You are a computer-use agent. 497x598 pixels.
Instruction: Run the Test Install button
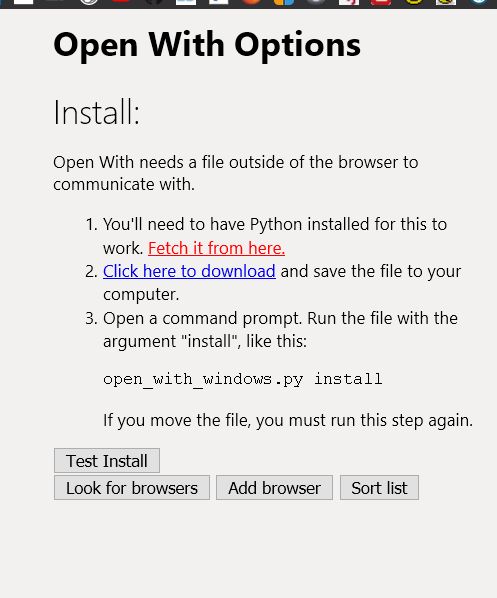coord(107,461)
